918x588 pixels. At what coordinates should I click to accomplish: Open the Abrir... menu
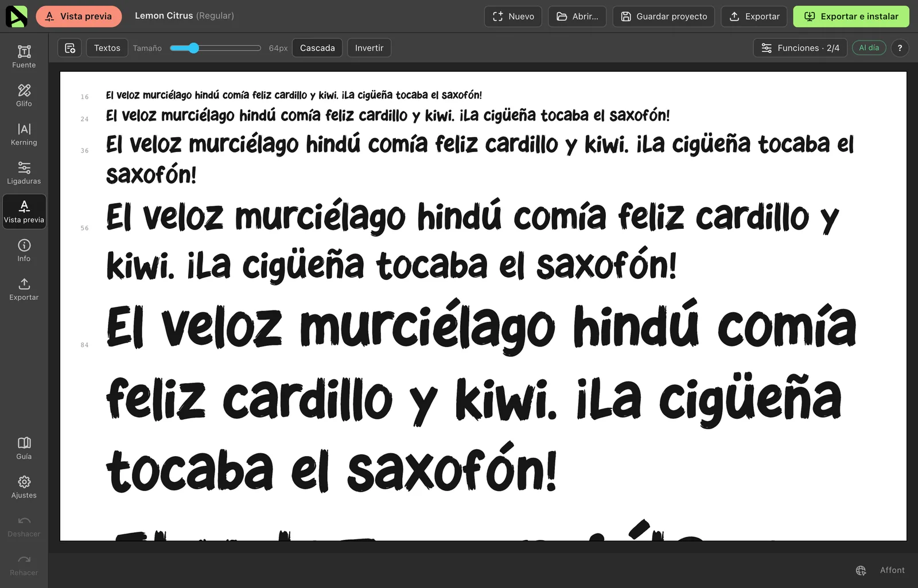click(x=577, y=16)
